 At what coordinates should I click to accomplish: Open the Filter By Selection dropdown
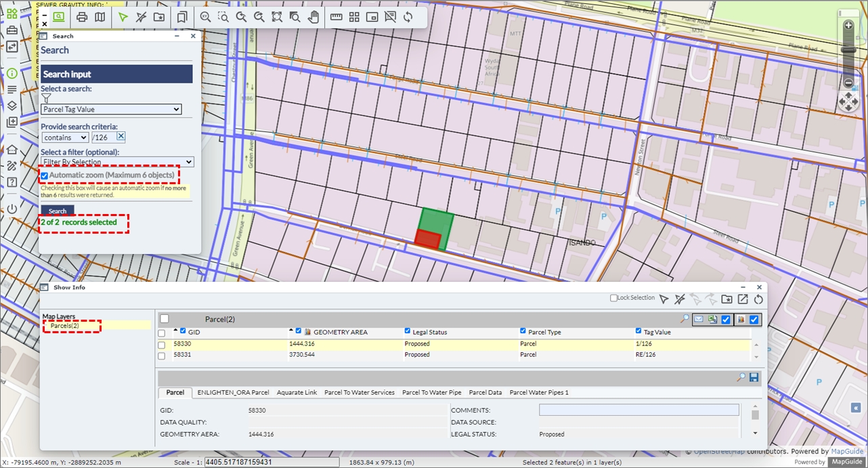[117, 162]
